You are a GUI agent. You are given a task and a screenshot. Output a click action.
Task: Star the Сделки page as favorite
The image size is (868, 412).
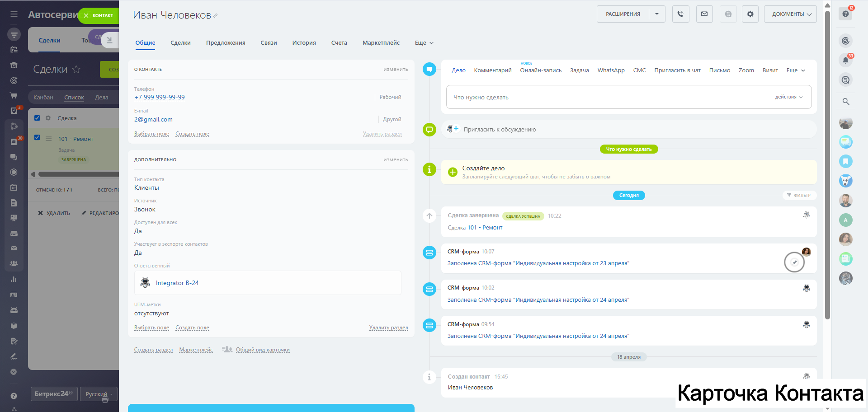coord(76,69)
